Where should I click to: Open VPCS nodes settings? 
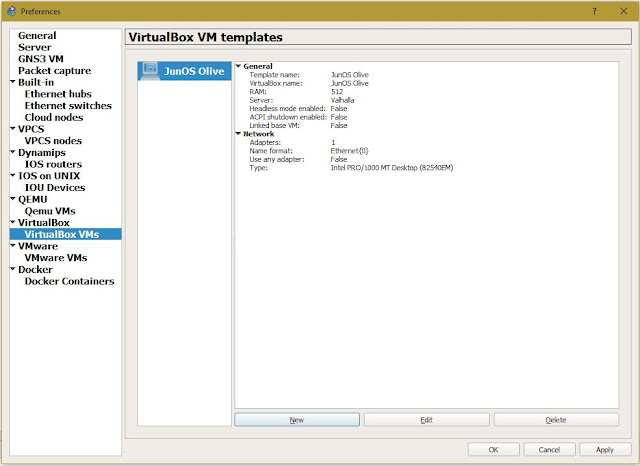pyautogui.click(x=53, y=141)
